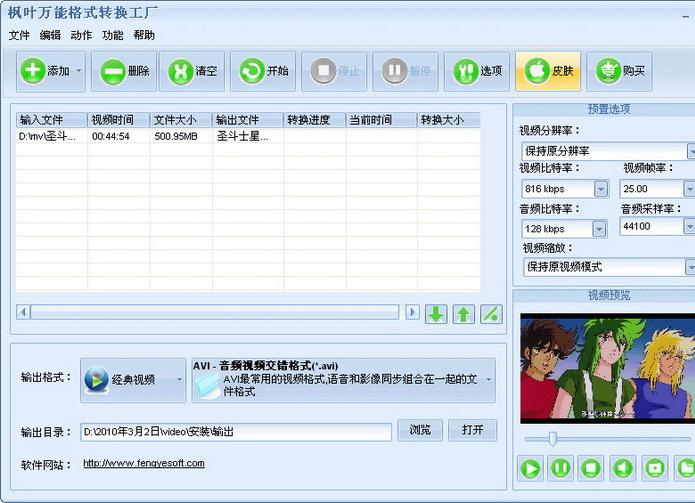Open the 文件 menu
Viewport: 695px width, 503px height.
(x=19, y=35)
